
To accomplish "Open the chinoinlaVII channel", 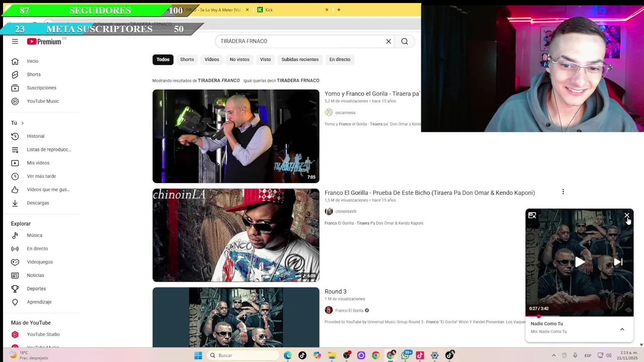I will 346,212.
